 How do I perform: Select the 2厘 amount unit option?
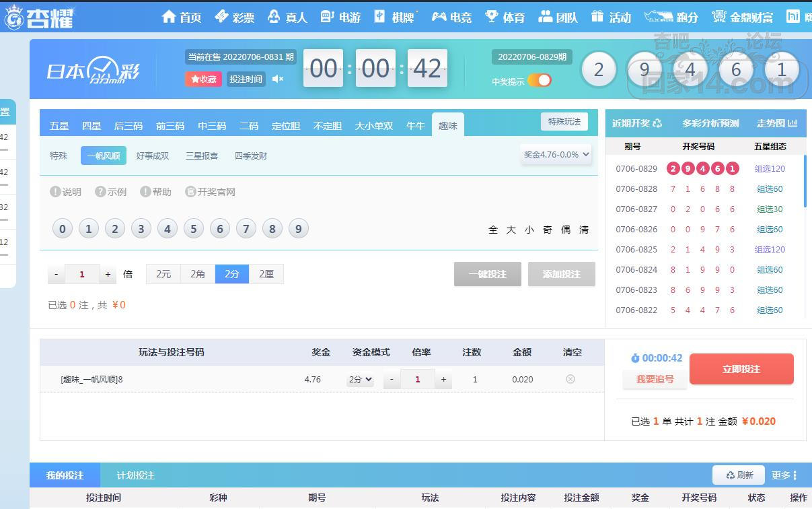point(266,274)
